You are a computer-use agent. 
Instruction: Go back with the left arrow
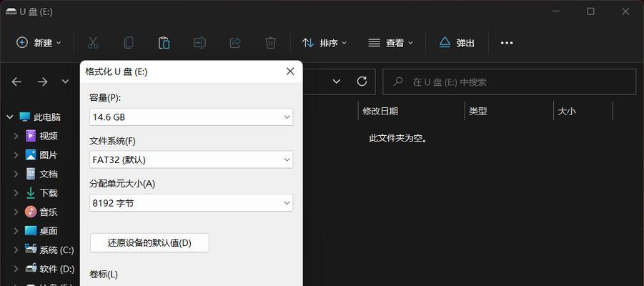[x=16, y=82]
